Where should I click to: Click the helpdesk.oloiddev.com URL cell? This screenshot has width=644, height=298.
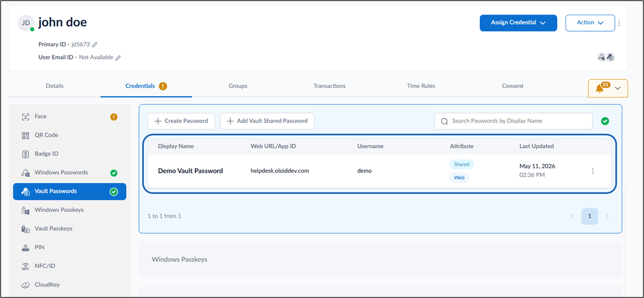[x=280, y=171]
